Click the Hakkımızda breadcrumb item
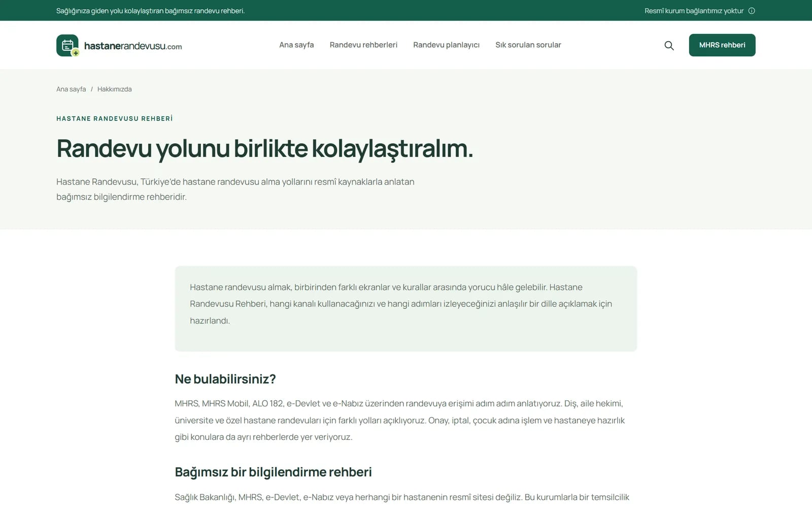 pos(114,89)
